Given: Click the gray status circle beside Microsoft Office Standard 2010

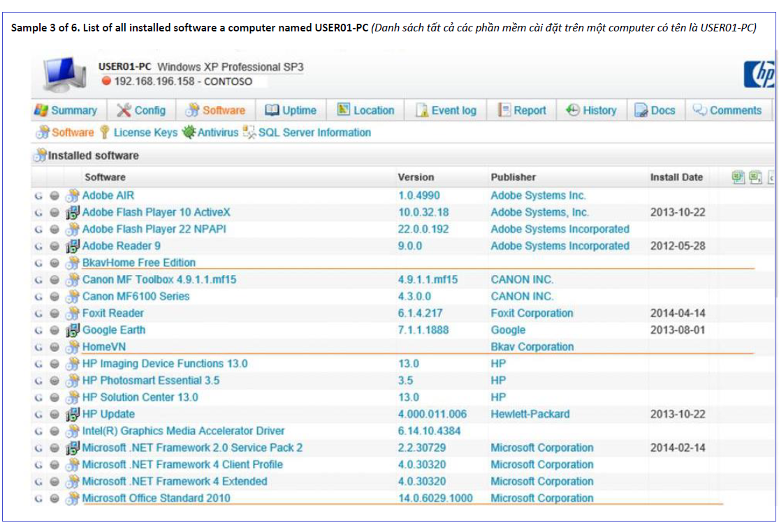Looking at the screenshot, I should pyautogui.click(x=54, y=498).
